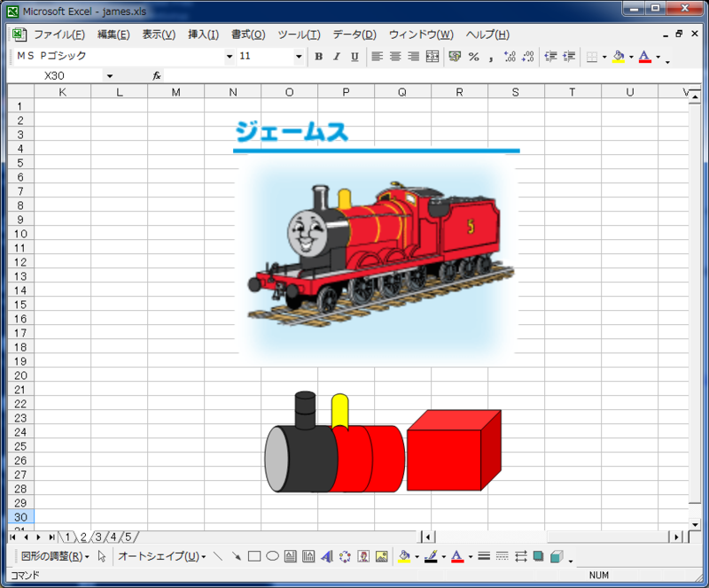Toggle bold formatting
709x588 pixels.
click(x=319, y=57)
